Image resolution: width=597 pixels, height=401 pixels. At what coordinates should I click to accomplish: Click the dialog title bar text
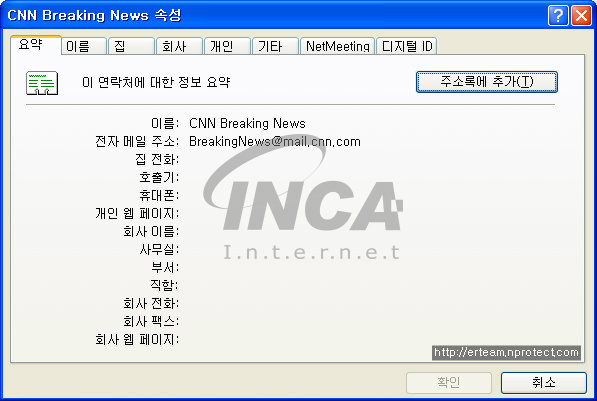94,16
